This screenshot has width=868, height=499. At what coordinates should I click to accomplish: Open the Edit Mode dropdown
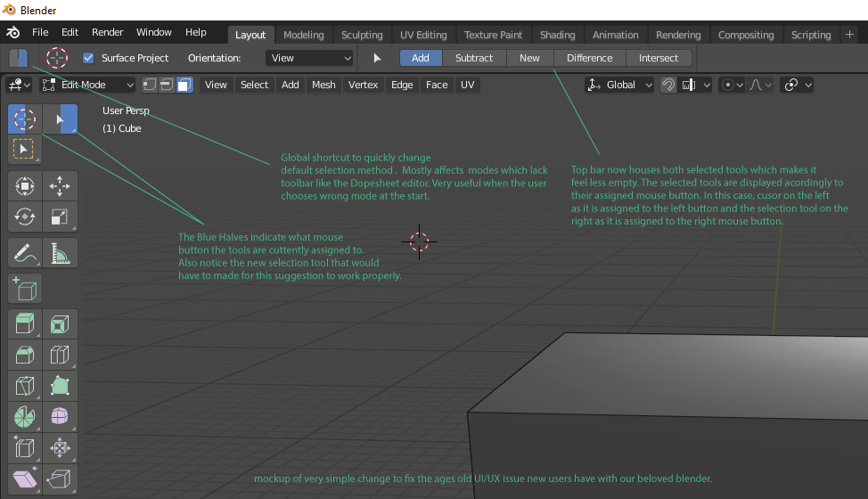[88, 85]
